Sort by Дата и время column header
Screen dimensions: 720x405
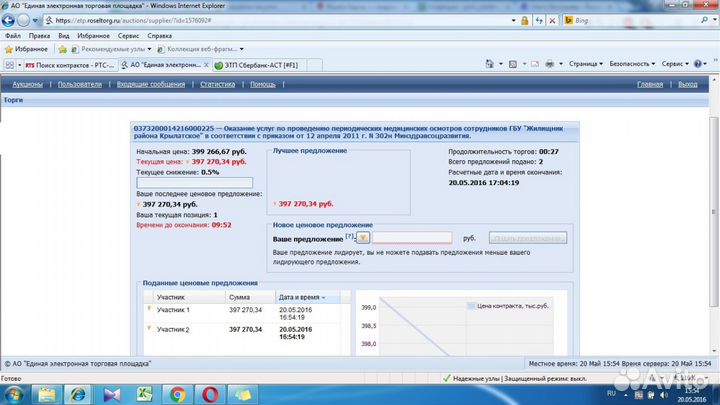302,297
